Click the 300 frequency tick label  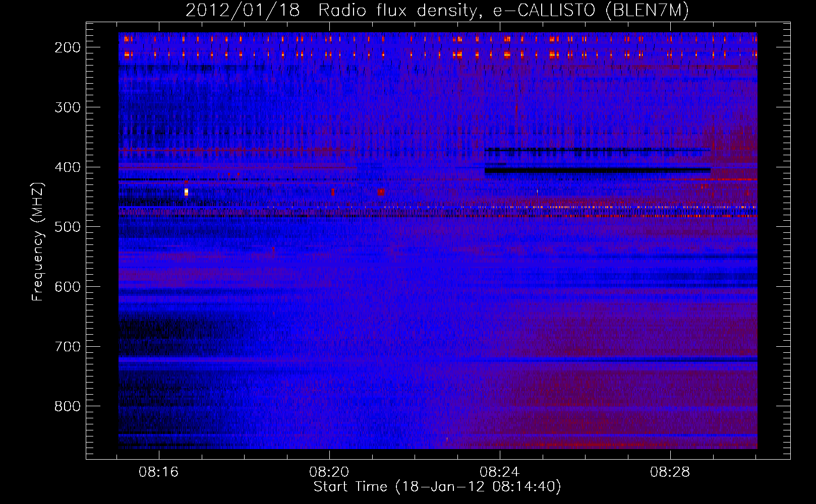pyautogui.click(x=68, y=107)
